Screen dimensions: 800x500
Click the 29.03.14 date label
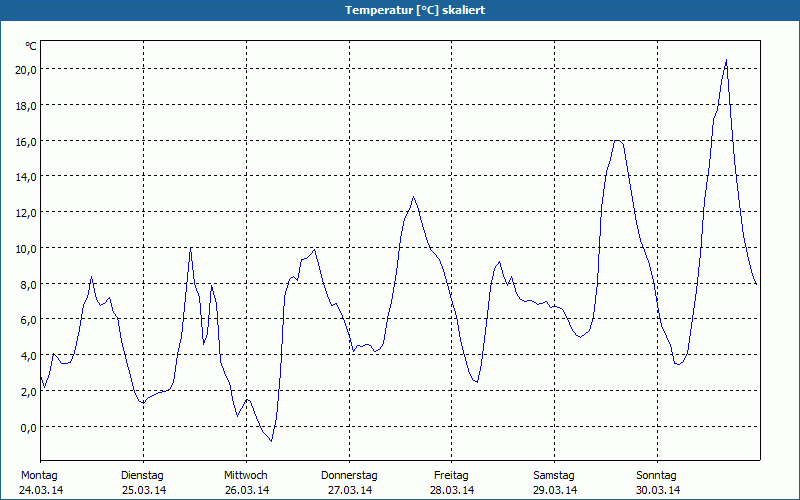coord(555,490)
